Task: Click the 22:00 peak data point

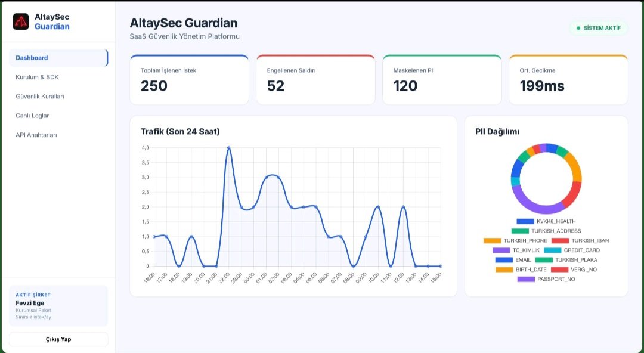Action: pyautogui.click(x=228, y=148)
